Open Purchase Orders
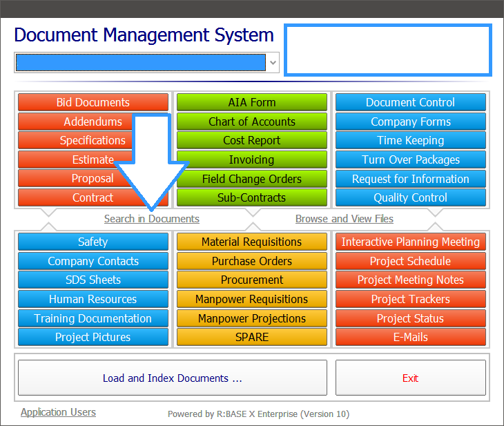 (251, 261)
